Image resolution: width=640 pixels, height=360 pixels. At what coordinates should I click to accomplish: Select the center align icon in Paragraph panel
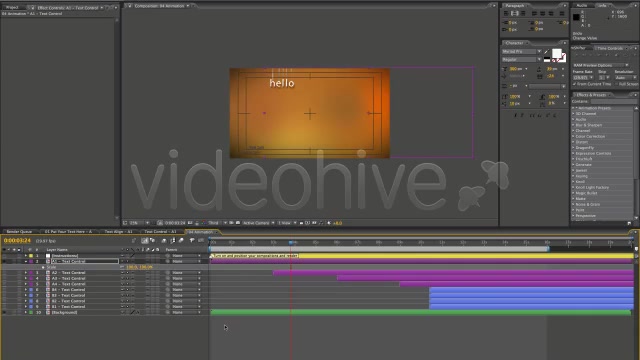[x=514, y=13]
